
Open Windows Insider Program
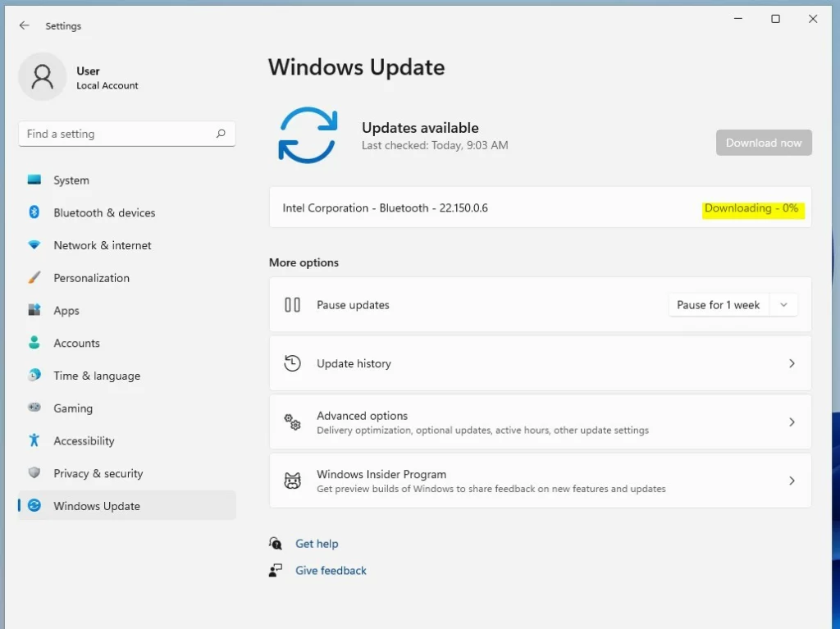click(x=540, y=481)
